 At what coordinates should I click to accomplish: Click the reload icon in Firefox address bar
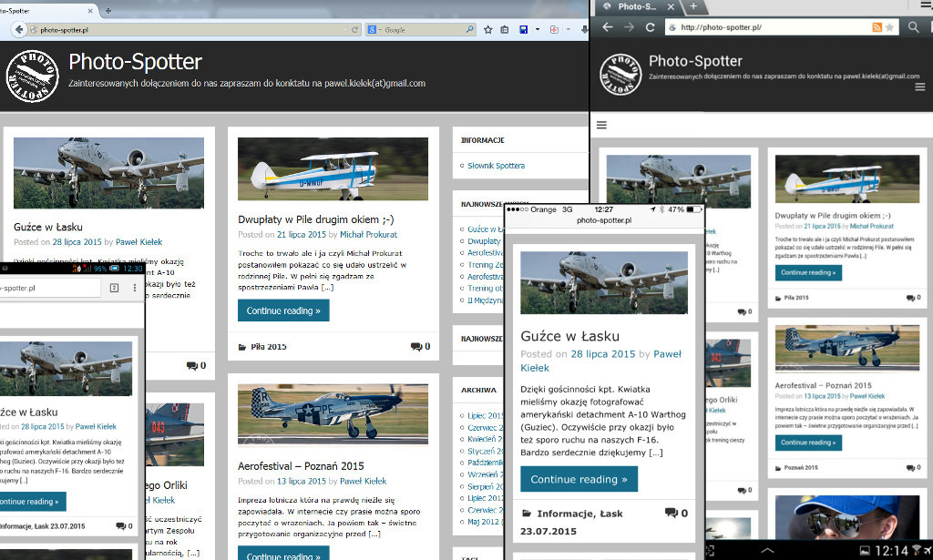coord(354,30)
